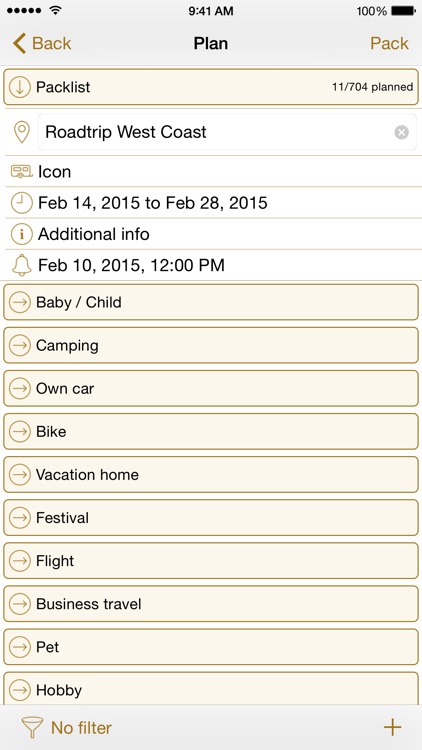Screen dimensions: 422x750
Task: Go Back to the previous screen
Action: click(42, 43)
